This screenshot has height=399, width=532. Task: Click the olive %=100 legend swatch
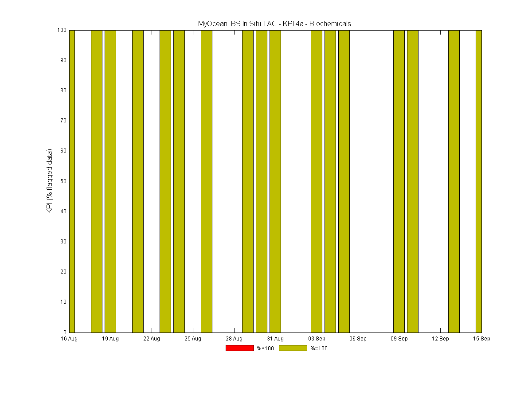click(293, 348)
